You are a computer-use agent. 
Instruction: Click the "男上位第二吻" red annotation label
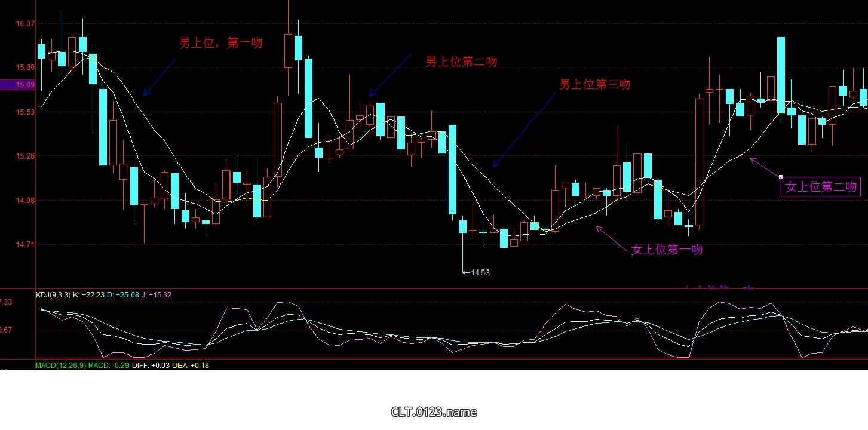coord(461,62)
